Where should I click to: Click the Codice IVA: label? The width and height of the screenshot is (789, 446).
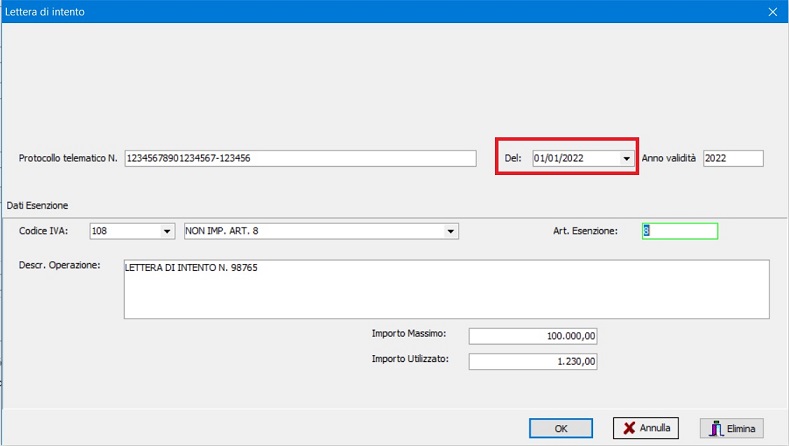point(43,231)
